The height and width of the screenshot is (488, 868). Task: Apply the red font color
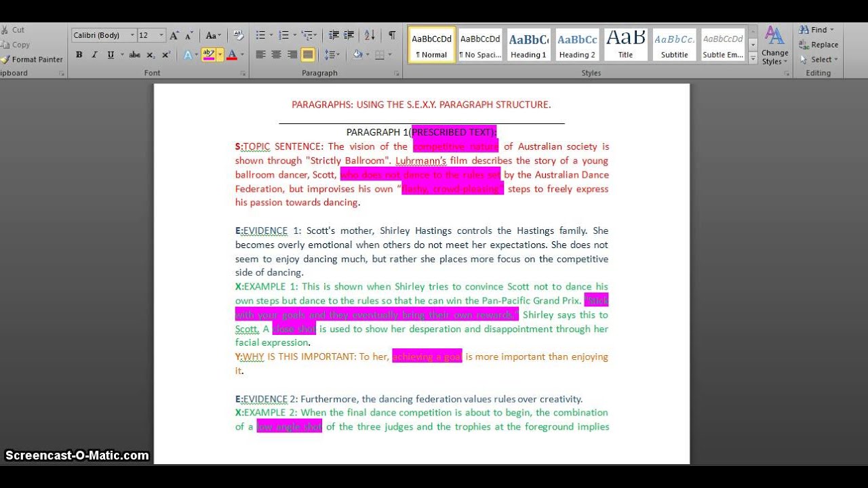232,55
